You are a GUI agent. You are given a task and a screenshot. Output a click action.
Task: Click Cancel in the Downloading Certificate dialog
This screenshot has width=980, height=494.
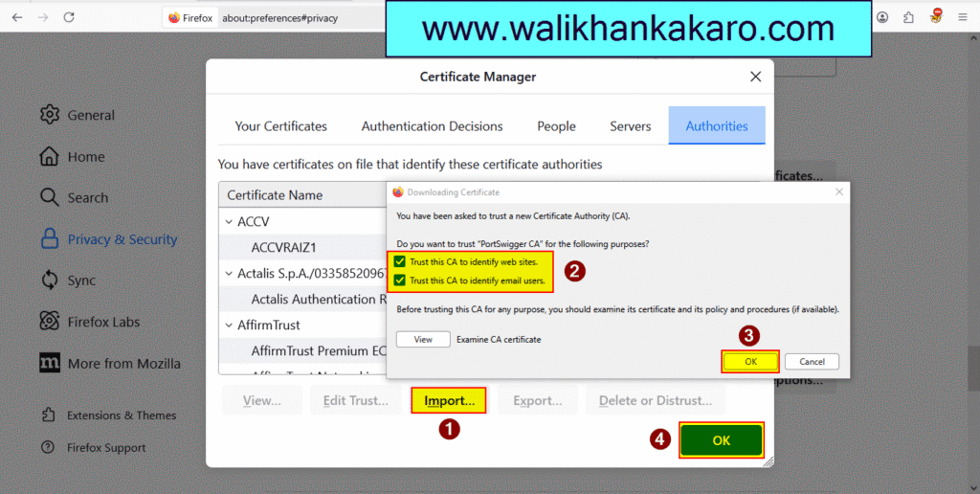[812, 362]
